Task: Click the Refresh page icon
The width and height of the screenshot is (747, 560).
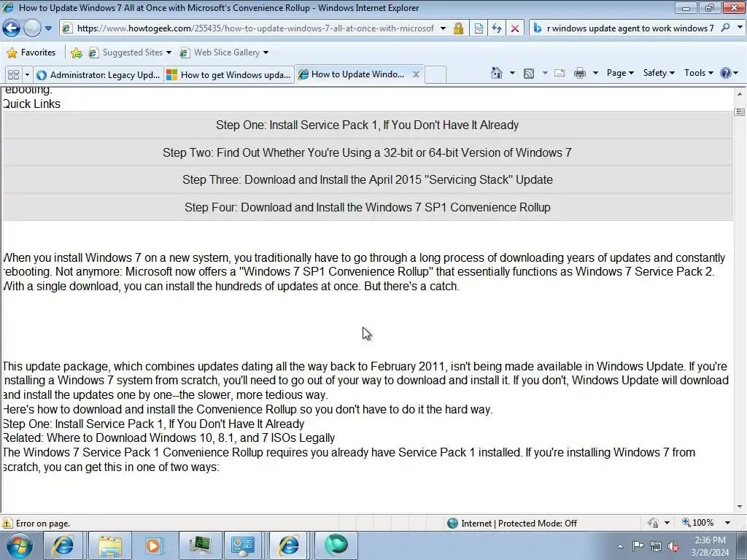Action: pos(497,28)
